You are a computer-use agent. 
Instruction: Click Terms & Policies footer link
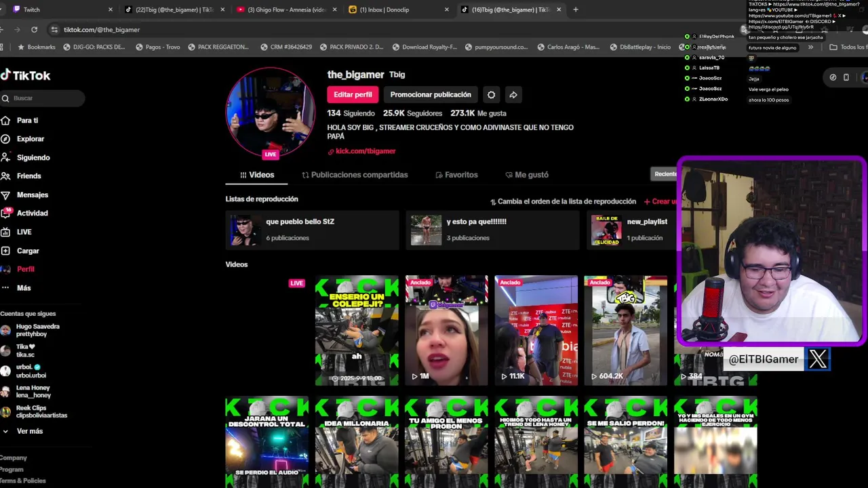(23, 481)
